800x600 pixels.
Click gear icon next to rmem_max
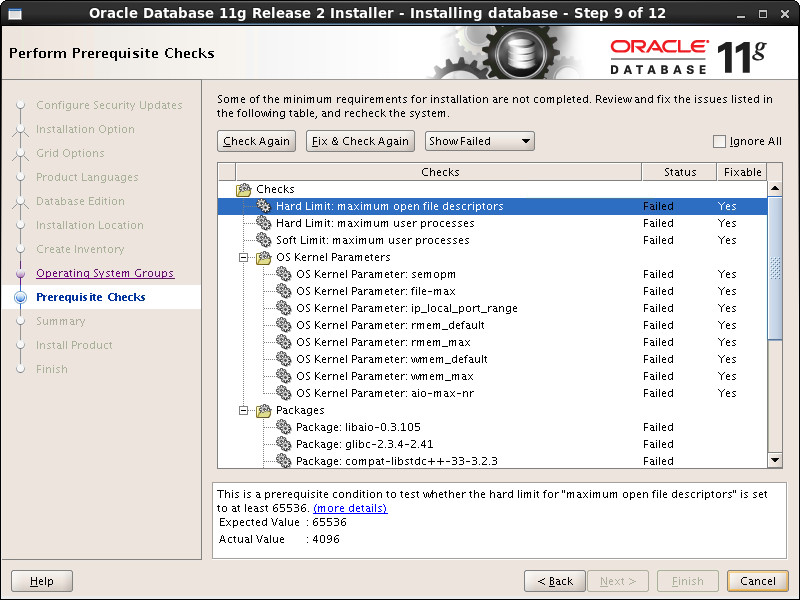tap(284, 342)
